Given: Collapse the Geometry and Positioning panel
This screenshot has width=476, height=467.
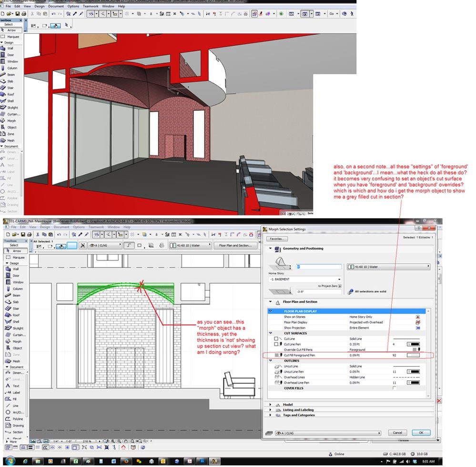Looking at the screenshot, I should pos(270,248).
